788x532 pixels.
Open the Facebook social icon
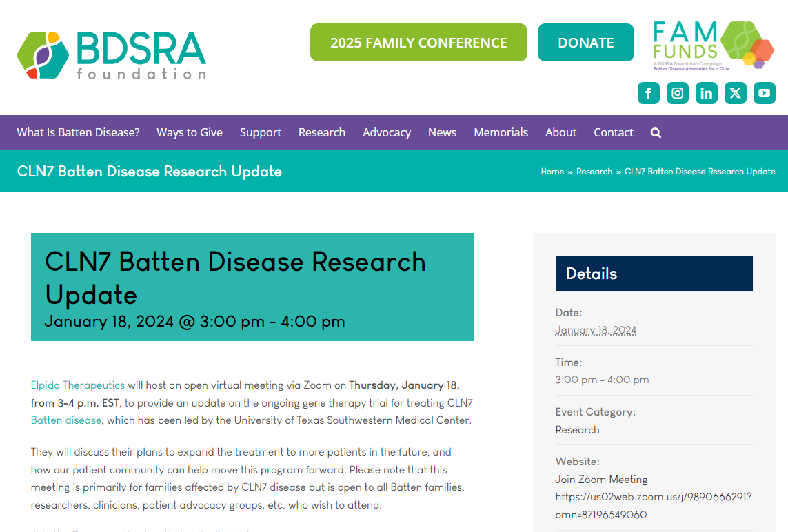pyautogui.click(x=648, y=93)
